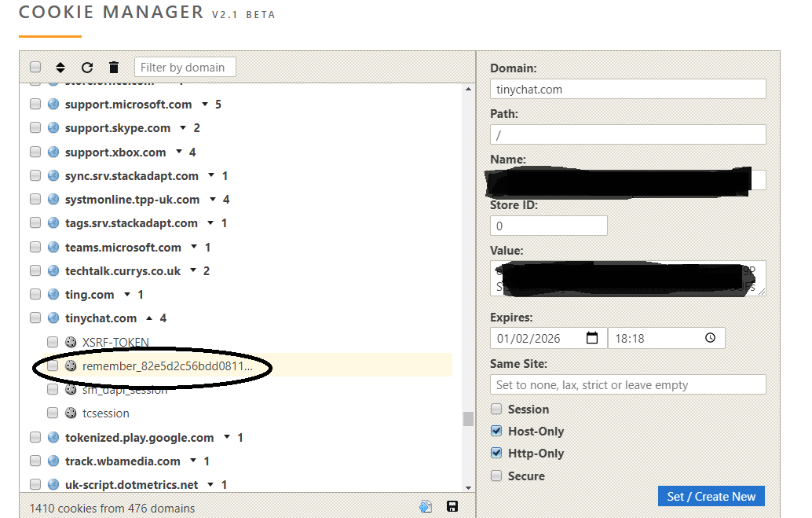Click globe icon beside uk-script.dotmetrics.net
The height and width of the screenshot is (518, 812).
tap(53, 484)
